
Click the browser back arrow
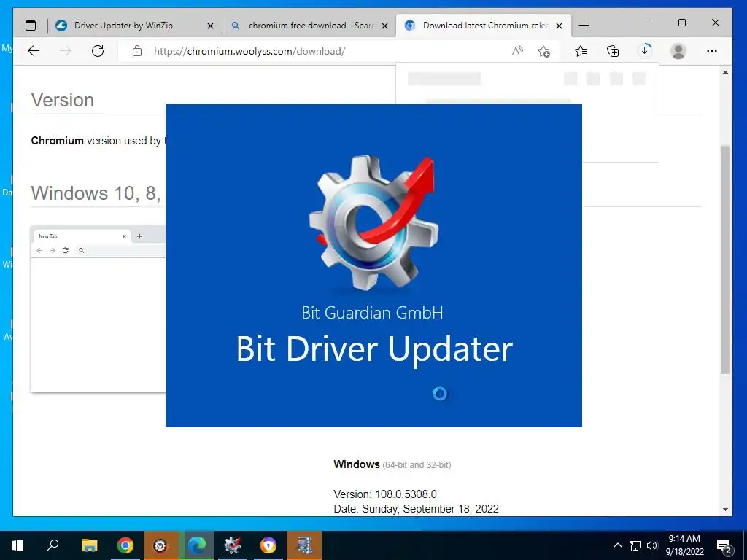34,51
